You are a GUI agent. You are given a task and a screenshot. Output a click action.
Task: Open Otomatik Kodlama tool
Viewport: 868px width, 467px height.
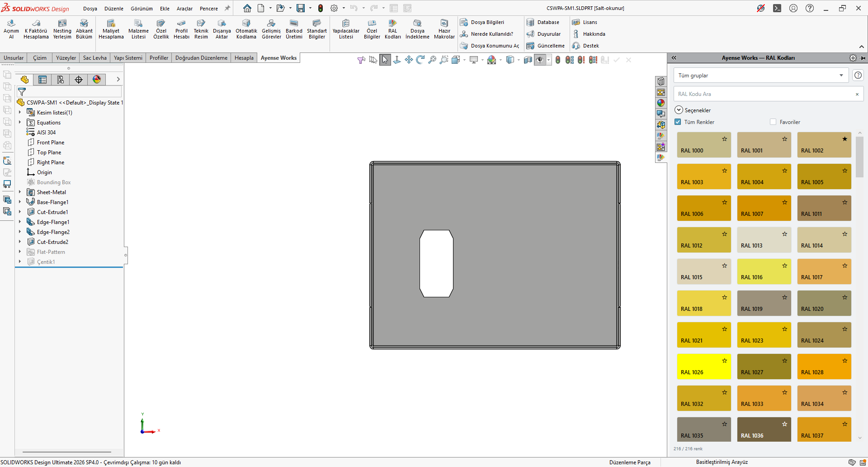pyautogui.click(x=246, y=29)
